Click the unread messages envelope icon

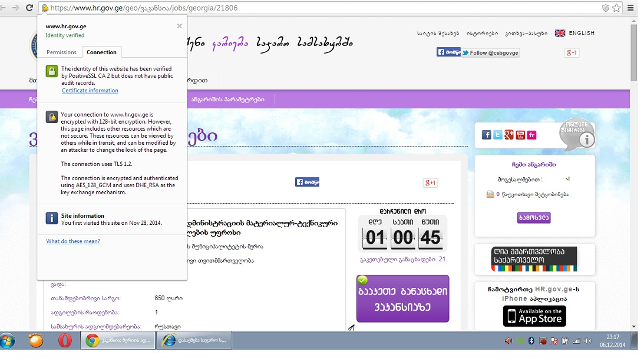point(490,194)
